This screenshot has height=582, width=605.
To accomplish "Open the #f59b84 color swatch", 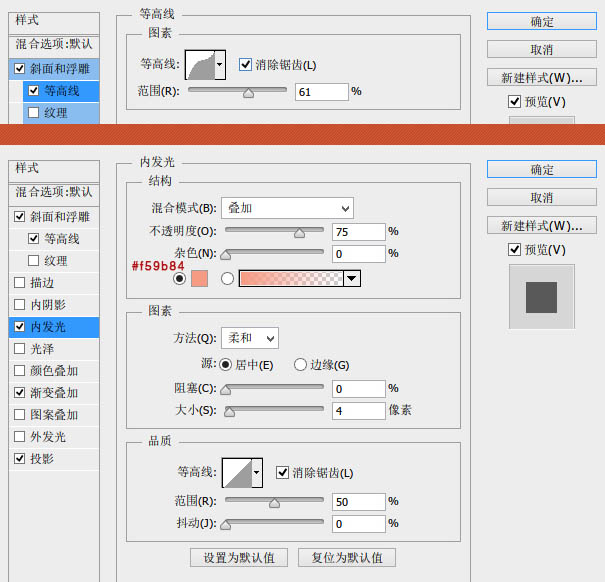I will point(199,278).
